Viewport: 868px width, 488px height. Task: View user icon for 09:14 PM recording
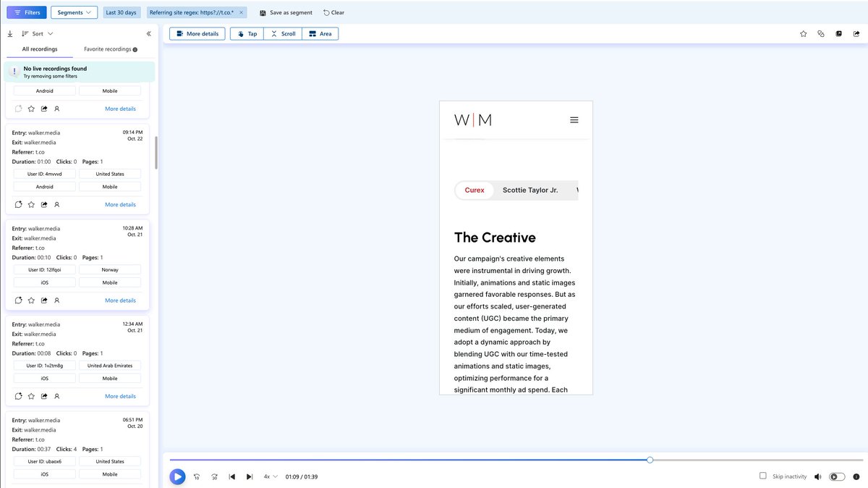tap(57, 204)
